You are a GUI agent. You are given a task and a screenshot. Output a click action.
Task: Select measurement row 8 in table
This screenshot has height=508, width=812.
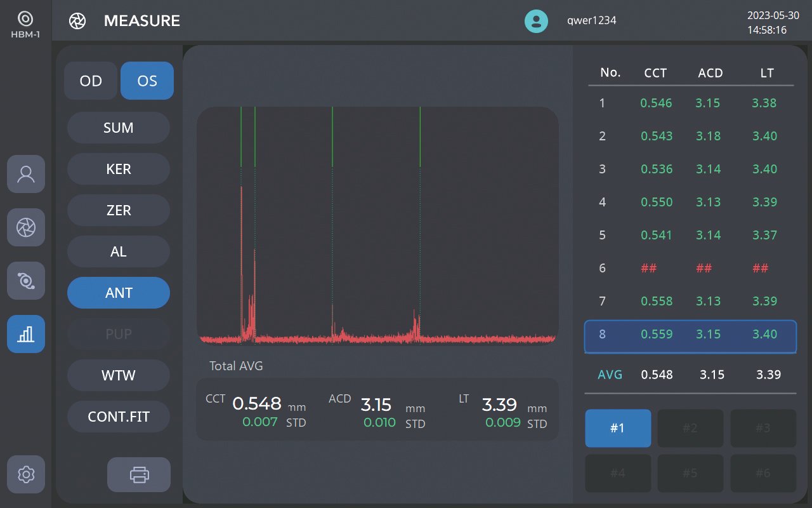(690, 335)
